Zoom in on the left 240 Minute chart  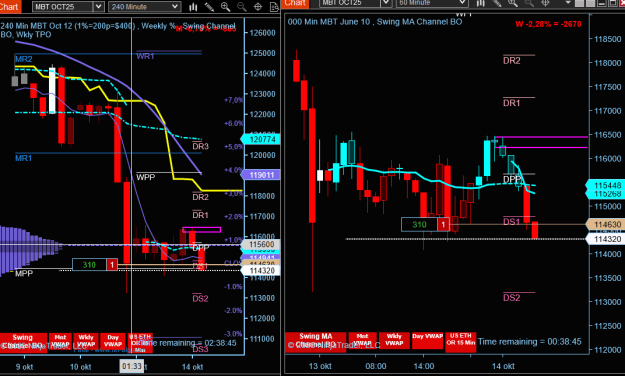[226, 6]
